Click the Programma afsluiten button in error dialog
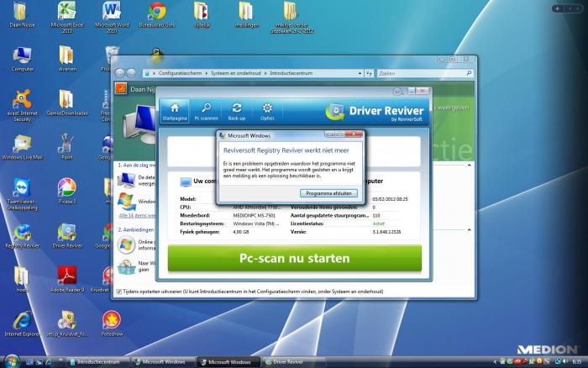The image size is (588, 368). click(328, 193)
